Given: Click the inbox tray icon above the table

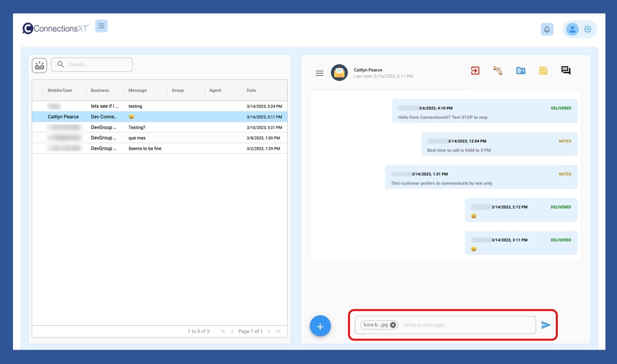Looking at the screenshot, I should point(39,65).
